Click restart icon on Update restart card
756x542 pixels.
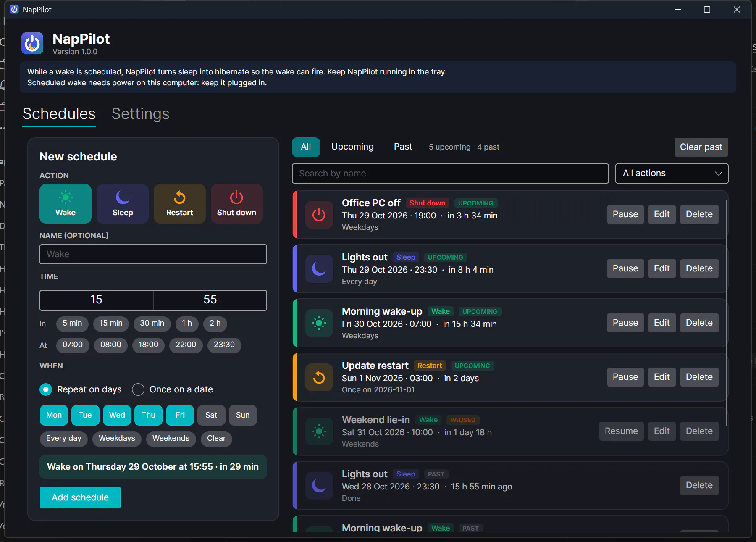point(319,377)
